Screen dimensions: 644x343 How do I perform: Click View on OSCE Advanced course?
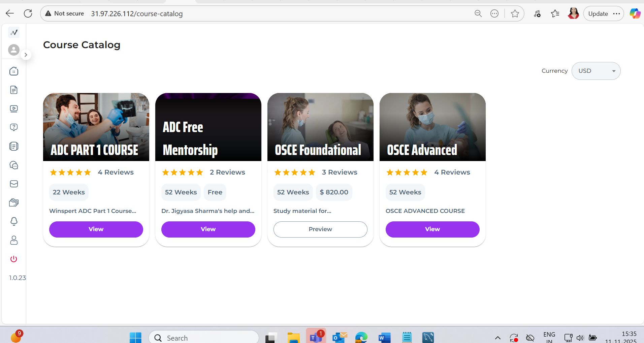tap(432, 229)
